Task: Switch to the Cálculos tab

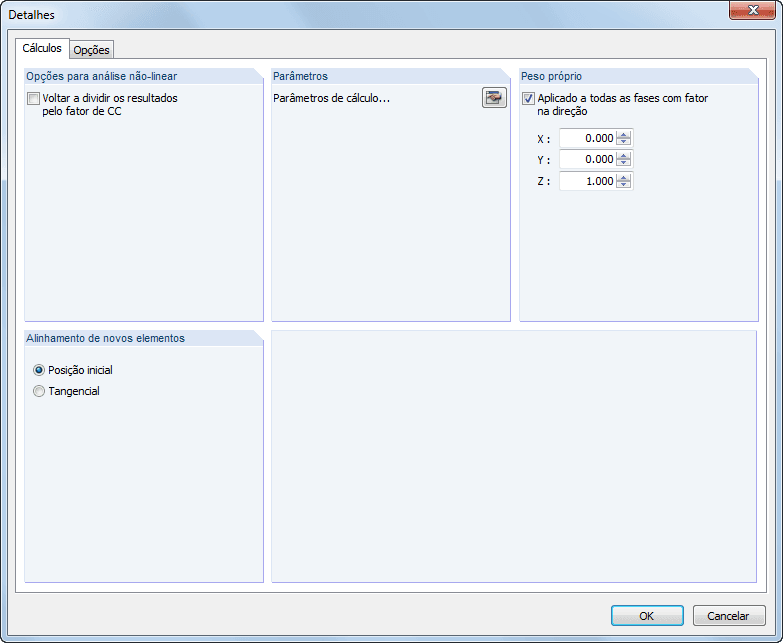Action: click(42, 48)
